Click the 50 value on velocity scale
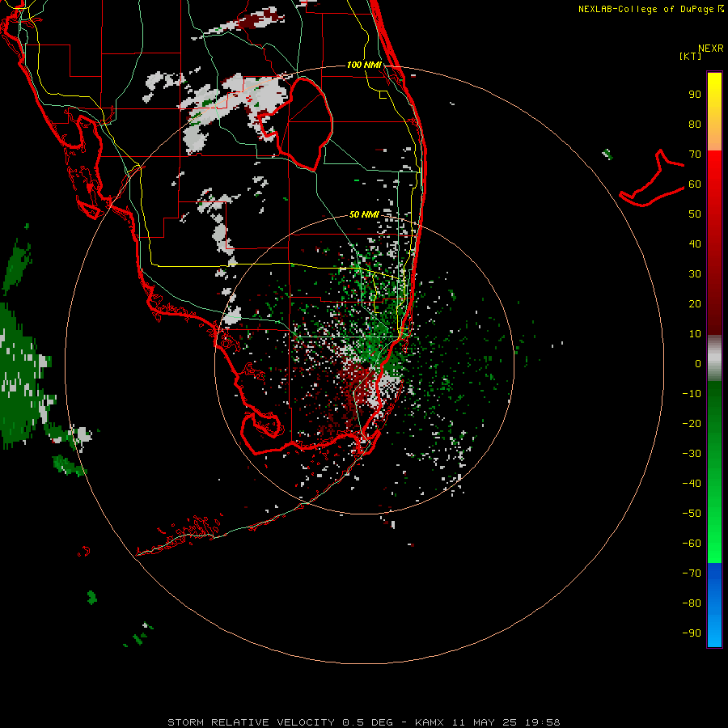This screenshot has height=728, width=728. click(695, 214)
